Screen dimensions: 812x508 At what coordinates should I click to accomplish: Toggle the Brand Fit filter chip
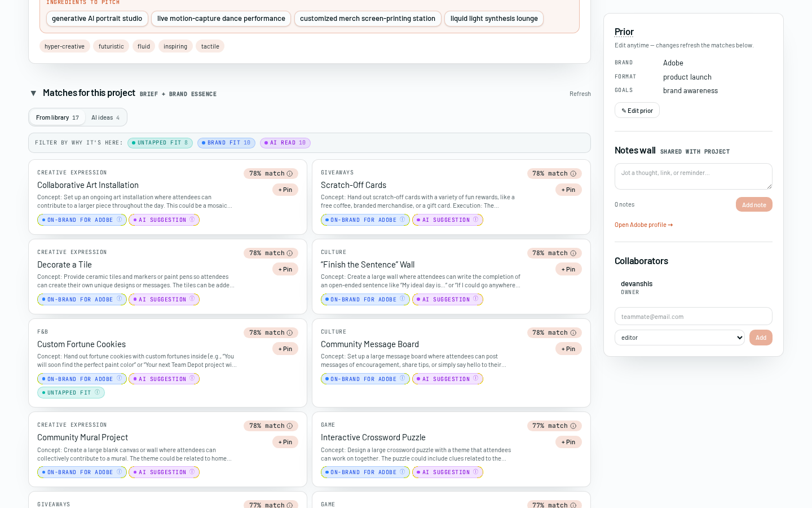tap(226, 143)
